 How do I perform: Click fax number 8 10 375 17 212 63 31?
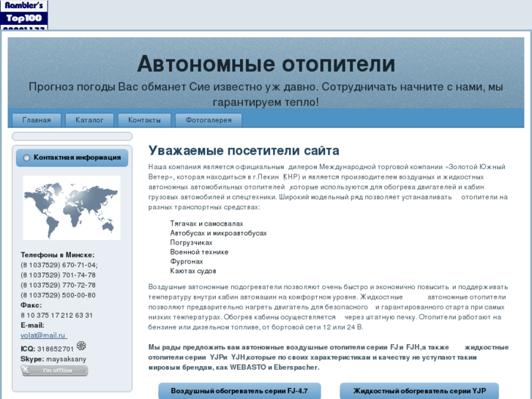[x=56, y=316]
